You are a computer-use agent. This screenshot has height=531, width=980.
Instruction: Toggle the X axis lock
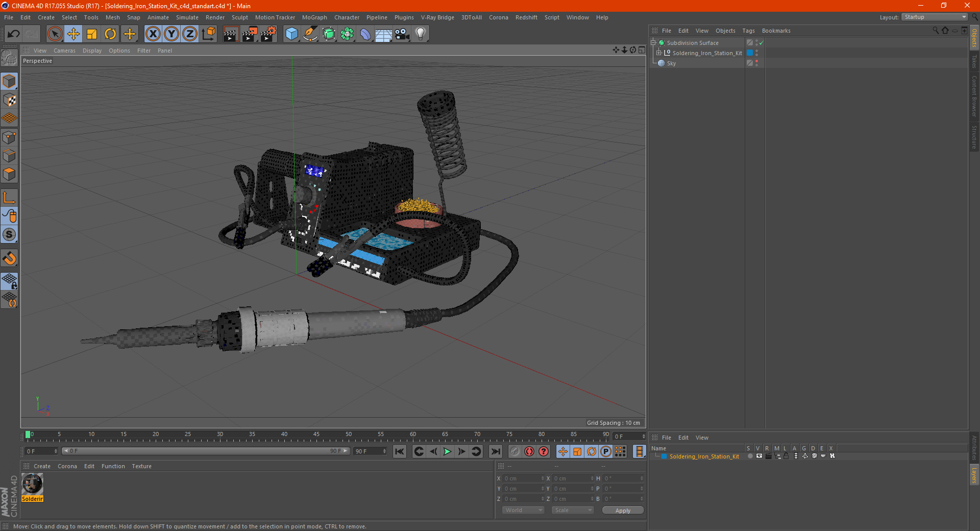point(153,34)
